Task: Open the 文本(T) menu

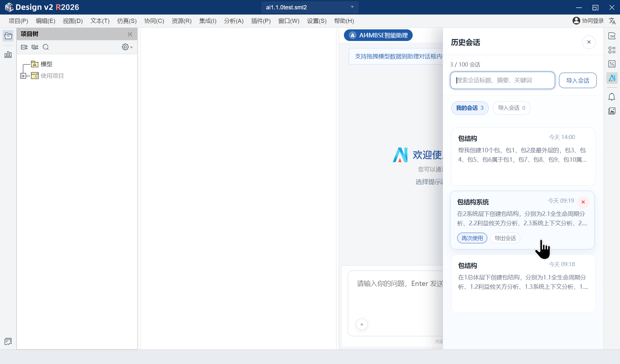Action: (100, 21)
